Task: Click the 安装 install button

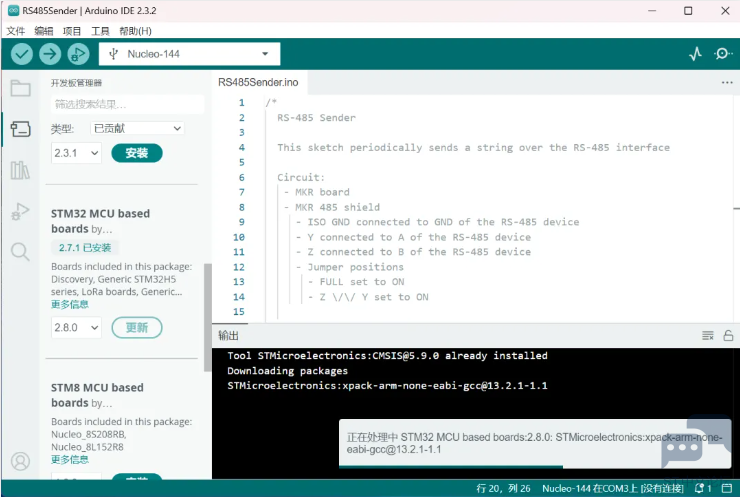Action: 137,153
